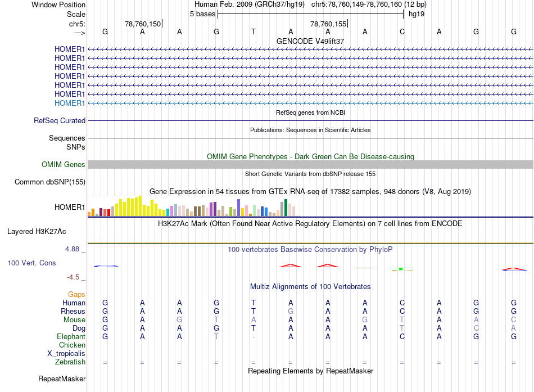Click the Dog alignment row label
The image size is (534, 392).
[x=79, y=328]
